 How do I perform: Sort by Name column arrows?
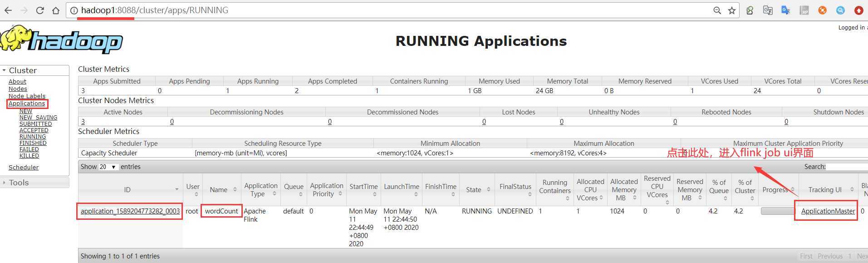click(235, 189)
